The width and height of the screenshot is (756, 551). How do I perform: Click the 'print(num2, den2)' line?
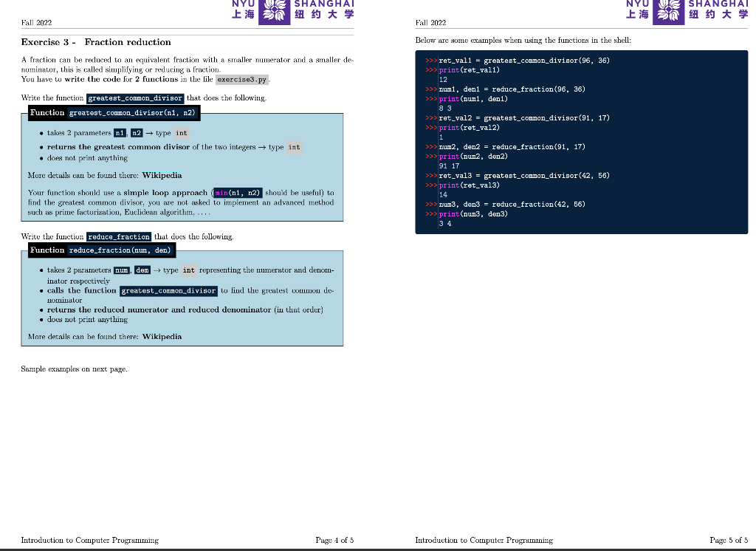(473, 157)
